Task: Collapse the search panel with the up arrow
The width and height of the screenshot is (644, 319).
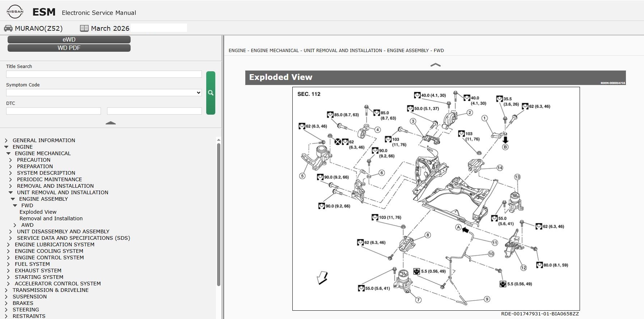Action: [111, 123]
